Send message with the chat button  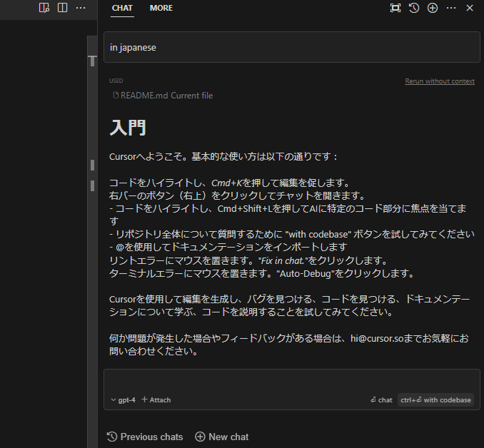point(381,400)
